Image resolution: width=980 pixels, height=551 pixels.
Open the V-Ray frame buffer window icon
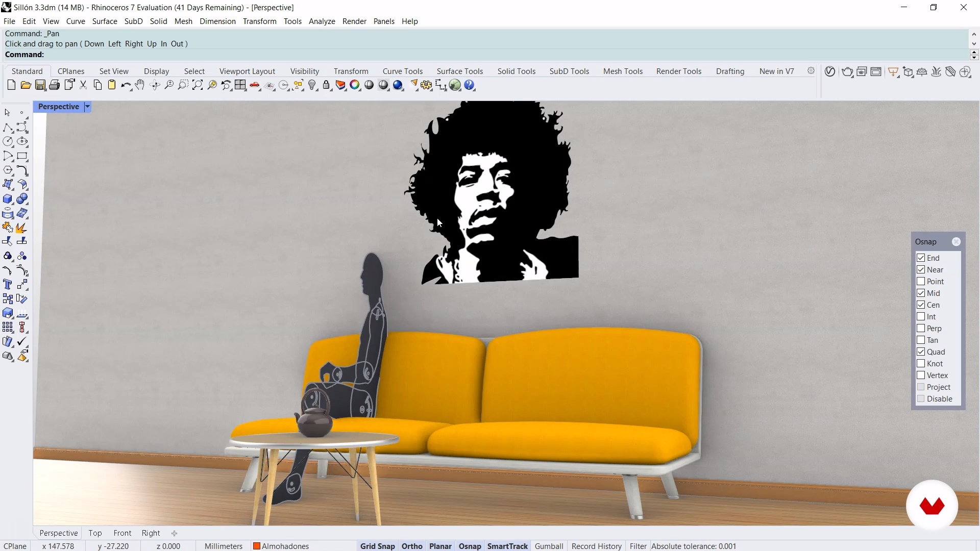(876, 72)
